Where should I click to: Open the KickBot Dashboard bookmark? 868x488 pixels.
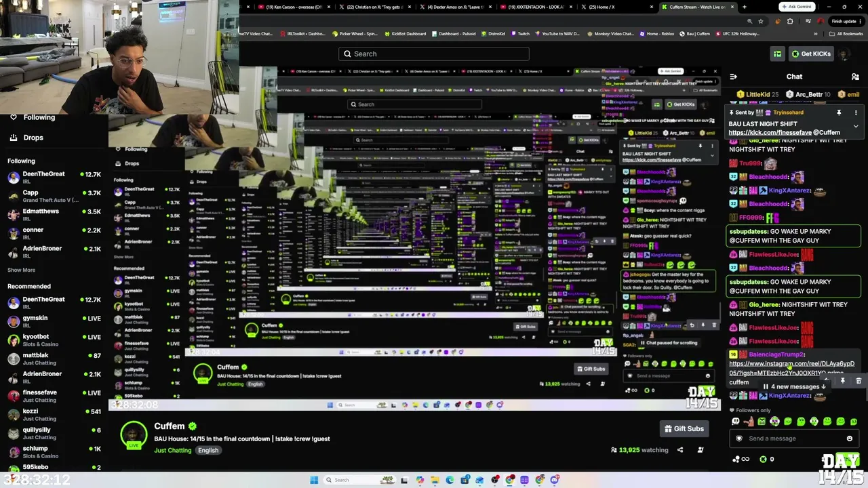[x=406, y=34]
